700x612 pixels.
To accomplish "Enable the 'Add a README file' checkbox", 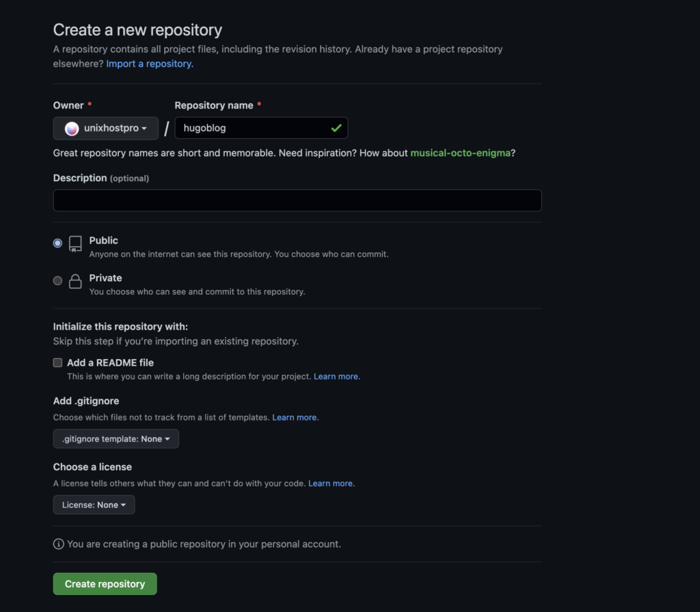I will point(57,362).
